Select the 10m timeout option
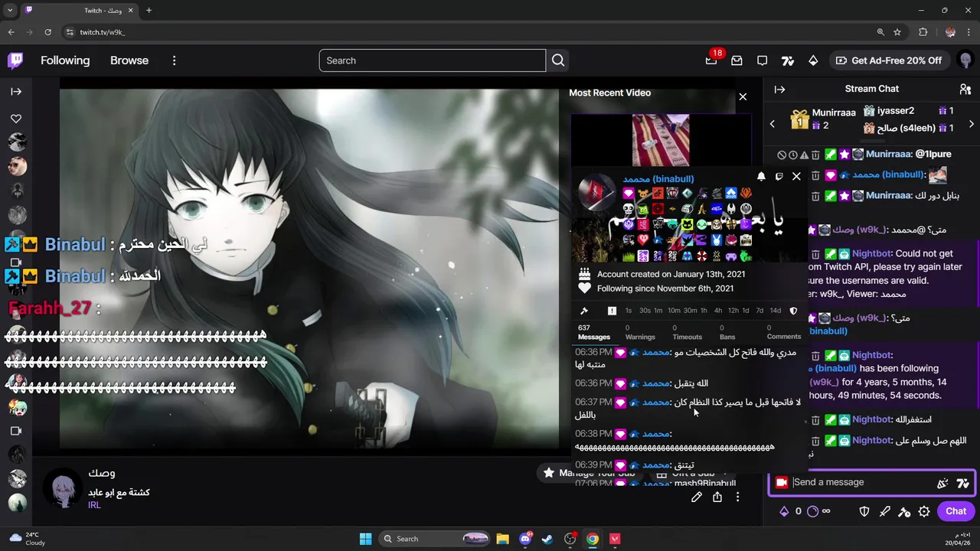980x551 pixels. tap(674, 311)
